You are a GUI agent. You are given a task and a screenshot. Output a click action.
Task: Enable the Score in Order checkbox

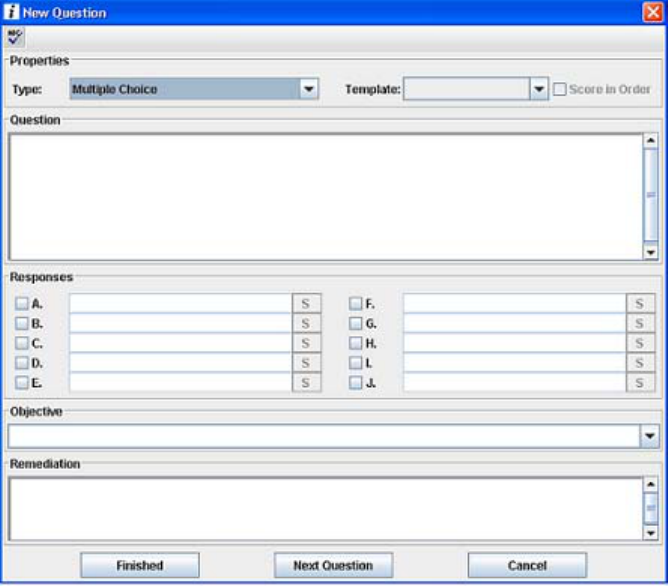pyautogui.click(x=559, y=89)
